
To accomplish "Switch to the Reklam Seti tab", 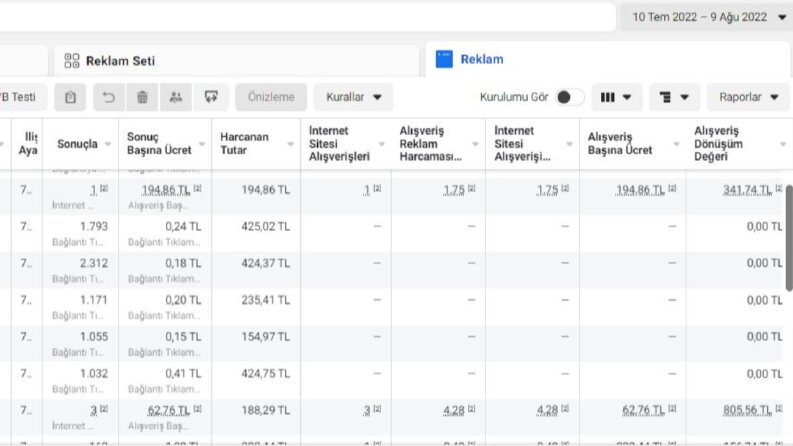I will coord(237,61).
